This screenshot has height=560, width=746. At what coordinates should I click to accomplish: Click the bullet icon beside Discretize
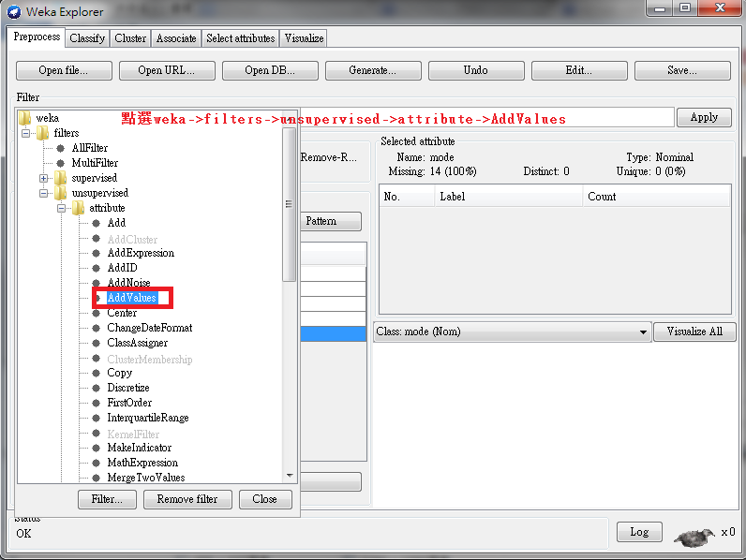97,388
